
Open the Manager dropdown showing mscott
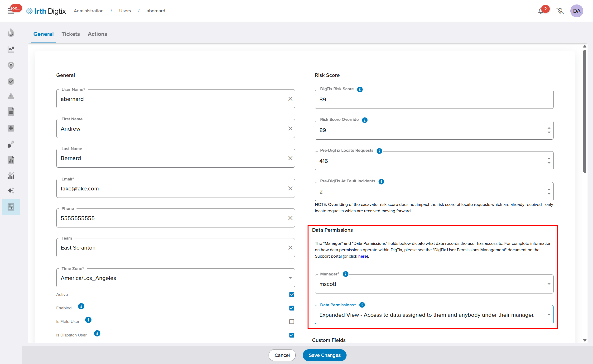point(549,284)
